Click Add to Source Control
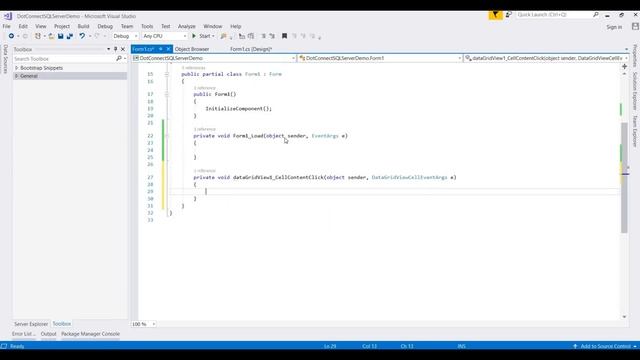640x360 pixels. 606,346
